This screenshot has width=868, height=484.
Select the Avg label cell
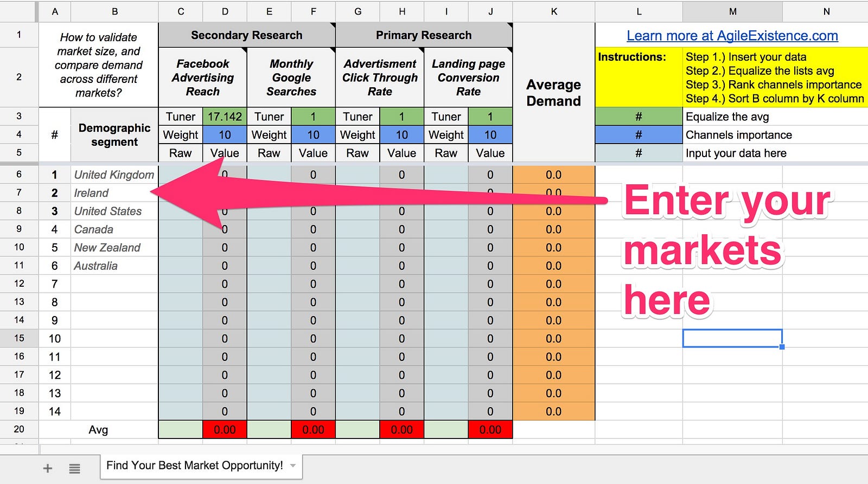tap(98, 430)
